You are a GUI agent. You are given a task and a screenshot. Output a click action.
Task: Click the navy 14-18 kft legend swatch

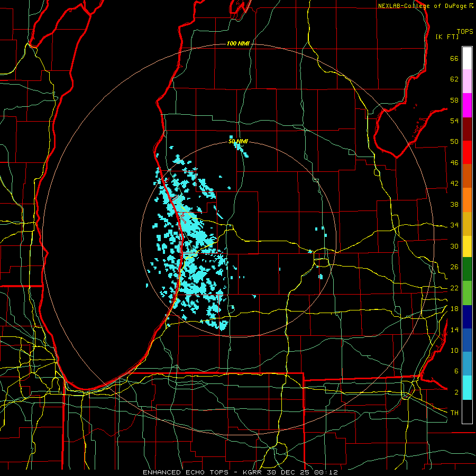(467, 317)
